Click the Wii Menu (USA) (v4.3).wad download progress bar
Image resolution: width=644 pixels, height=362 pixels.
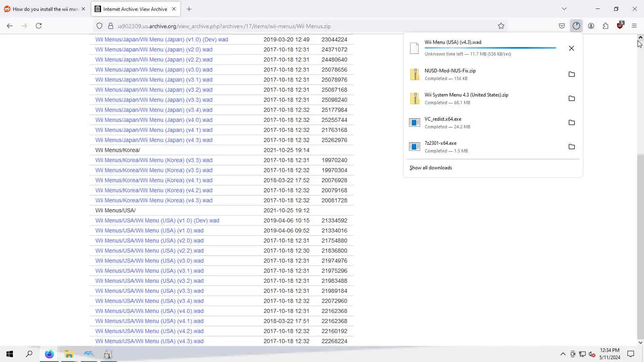[x=490, y=48]
